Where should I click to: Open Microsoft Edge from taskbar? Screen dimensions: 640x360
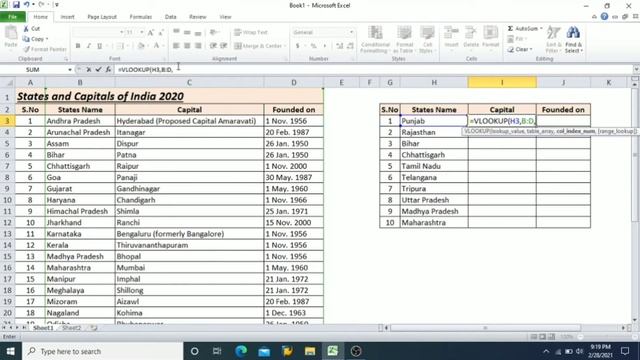coord(241,351)
